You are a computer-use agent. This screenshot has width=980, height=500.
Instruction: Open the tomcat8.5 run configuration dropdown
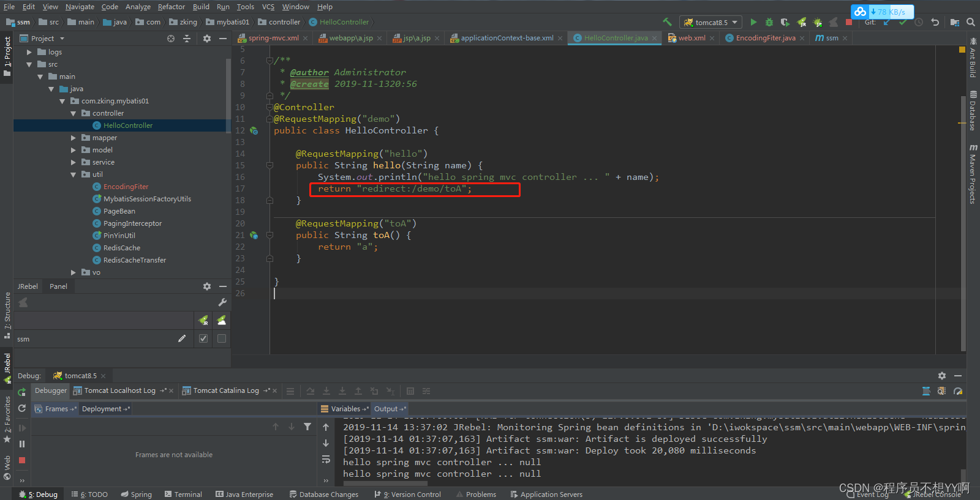[710, 22]
